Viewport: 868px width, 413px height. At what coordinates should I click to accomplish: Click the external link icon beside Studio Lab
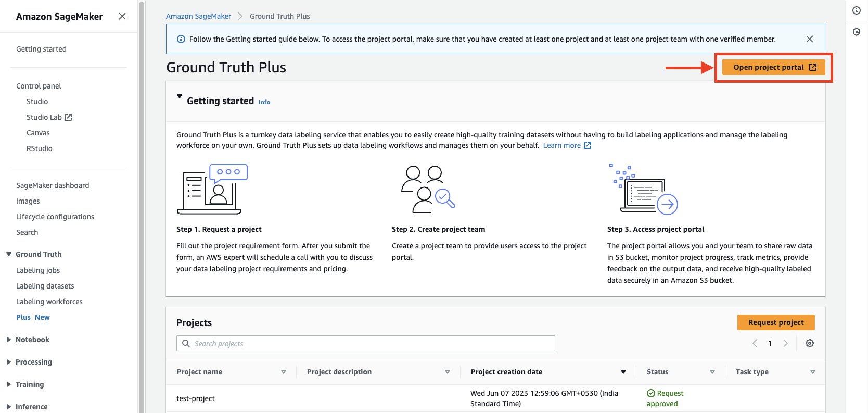[x=68, y=117]
